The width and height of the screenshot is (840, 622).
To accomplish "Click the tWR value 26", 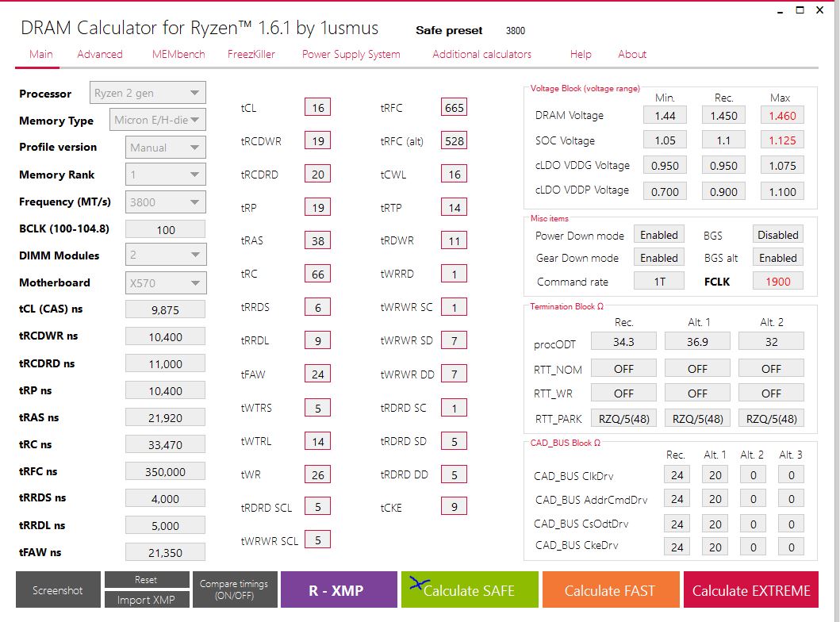I will (318, 474).
